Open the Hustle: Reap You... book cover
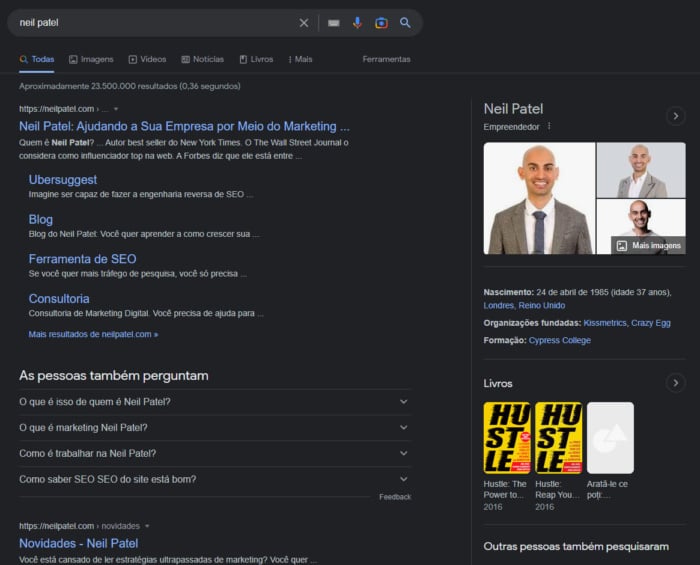 coord(559,438)
